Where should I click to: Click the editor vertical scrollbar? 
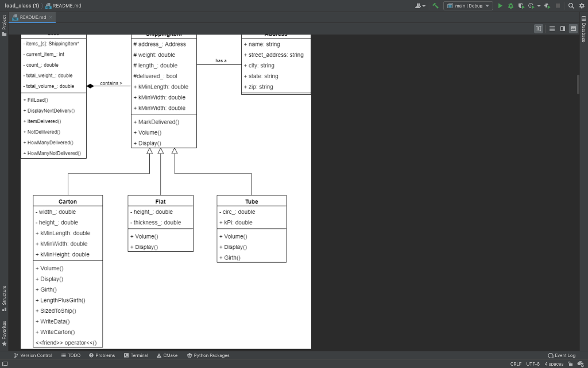coord(578,85)
